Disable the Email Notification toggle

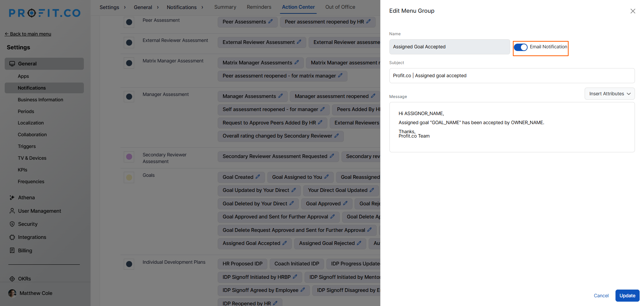pos(521,47)
